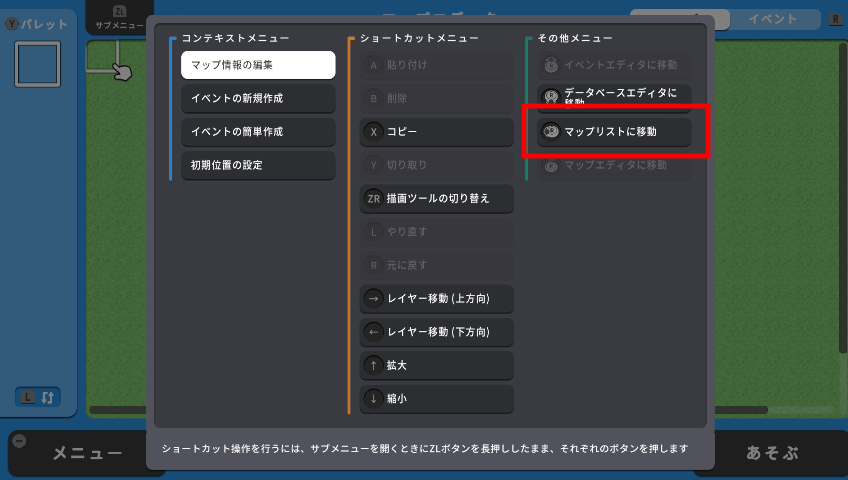Click the down-arrow icon beside 縮小

point(373,399)
